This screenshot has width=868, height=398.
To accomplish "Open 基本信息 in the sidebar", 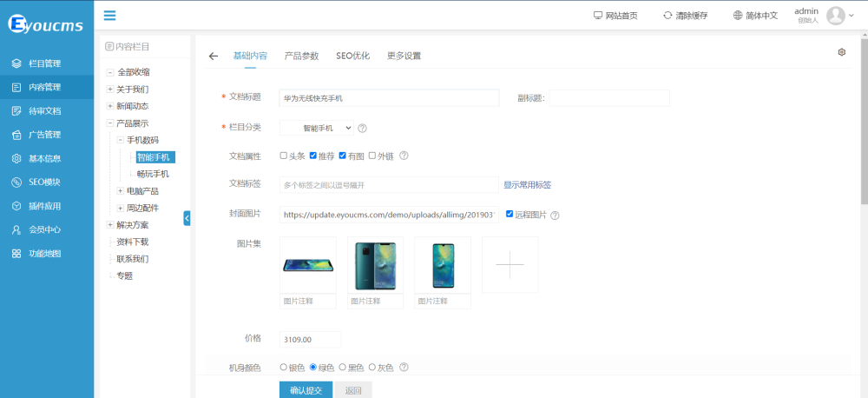I will pyautogui.click(x=47, y=158).
